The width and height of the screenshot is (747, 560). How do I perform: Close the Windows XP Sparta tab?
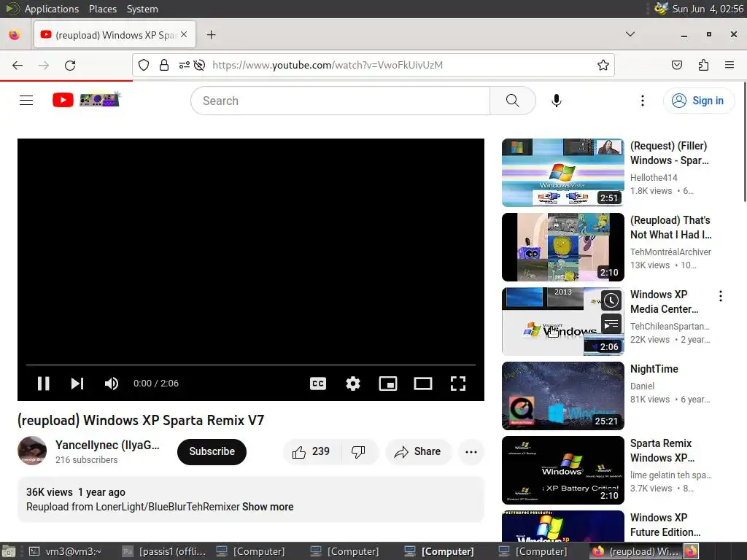click(184, 35)
